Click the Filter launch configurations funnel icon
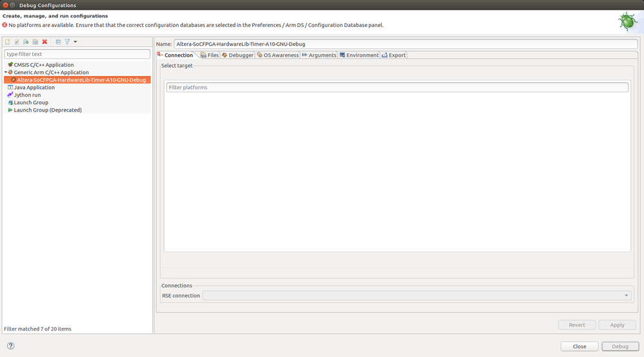 click(67, 42)
